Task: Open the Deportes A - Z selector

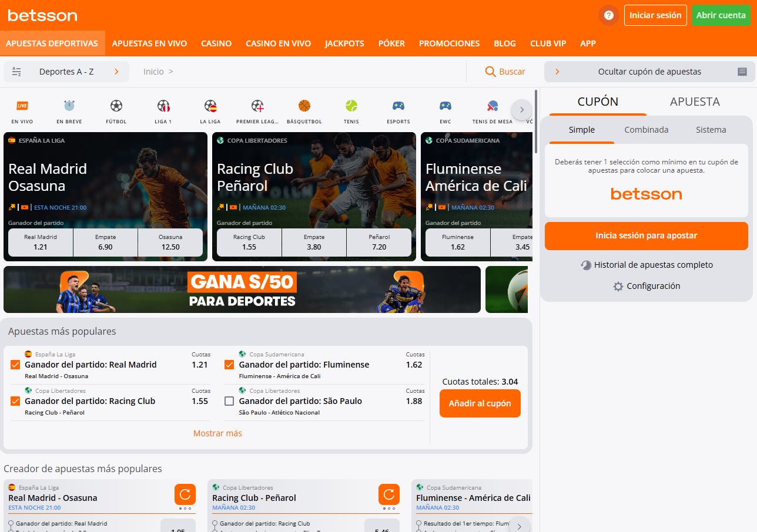Action: pyautogui.click(x=66, y=71)
